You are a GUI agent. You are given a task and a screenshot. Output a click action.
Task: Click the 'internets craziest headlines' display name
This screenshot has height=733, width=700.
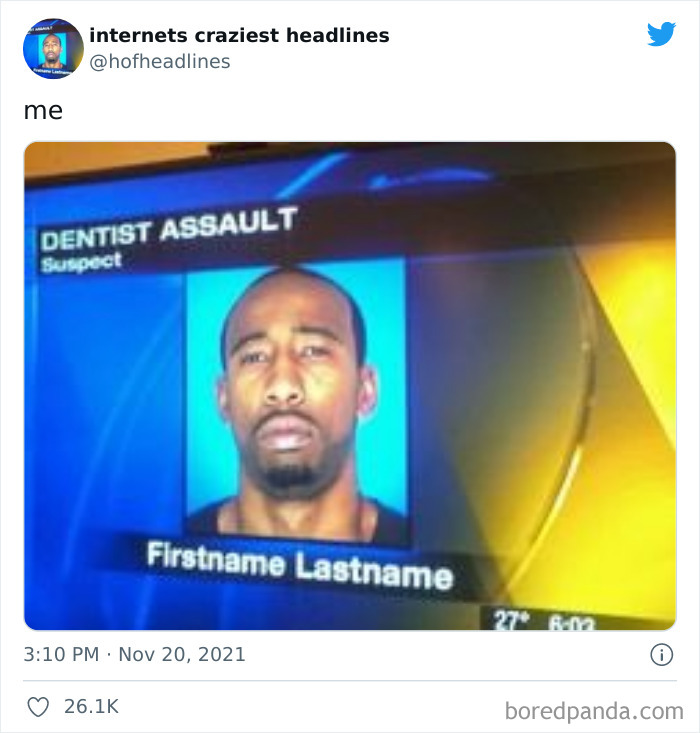point(239,35)
